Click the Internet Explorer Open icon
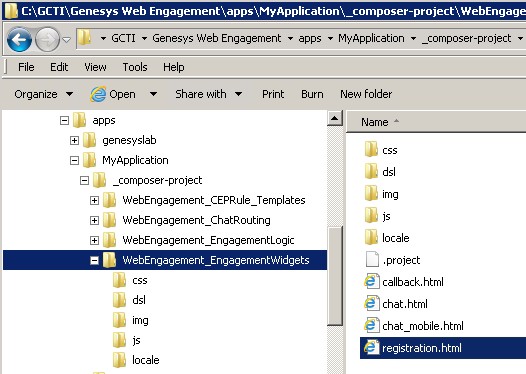Image resolution: width=526 pixels, height=374 pixels. [98, 94]
